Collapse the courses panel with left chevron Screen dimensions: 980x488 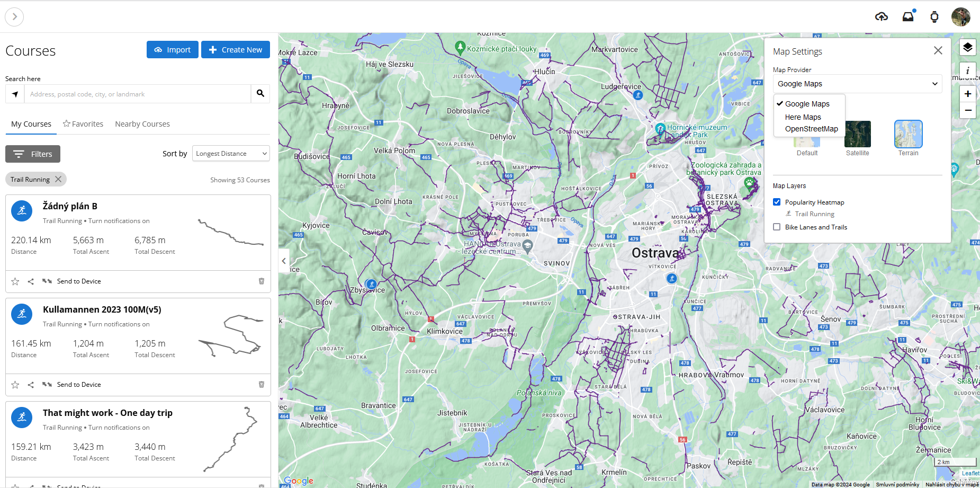tap(284, 261)
